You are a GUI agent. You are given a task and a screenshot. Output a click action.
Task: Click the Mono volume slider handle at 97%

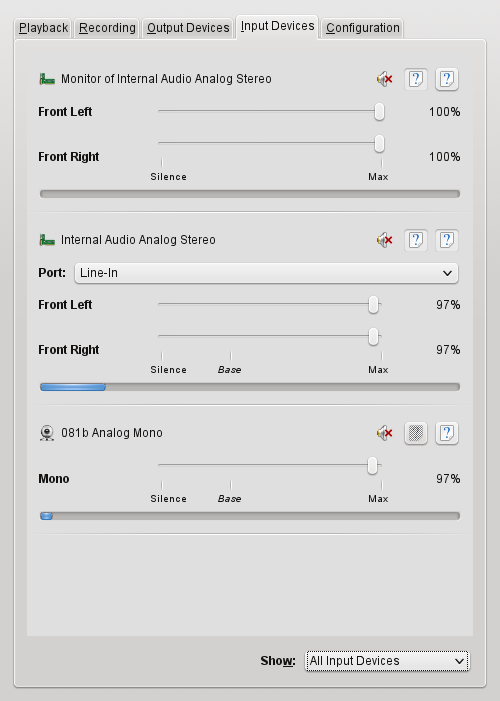pos(373,465)
